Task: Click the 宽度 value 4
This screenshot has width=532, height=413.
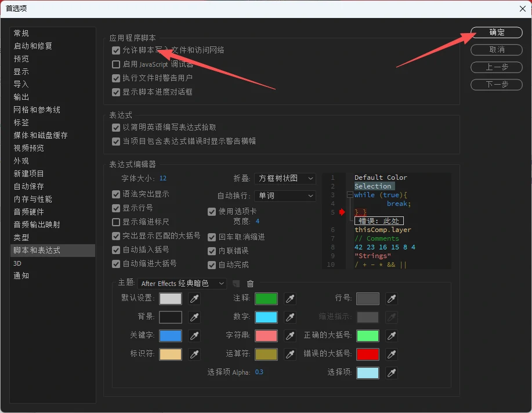Action: pos(258,221)
